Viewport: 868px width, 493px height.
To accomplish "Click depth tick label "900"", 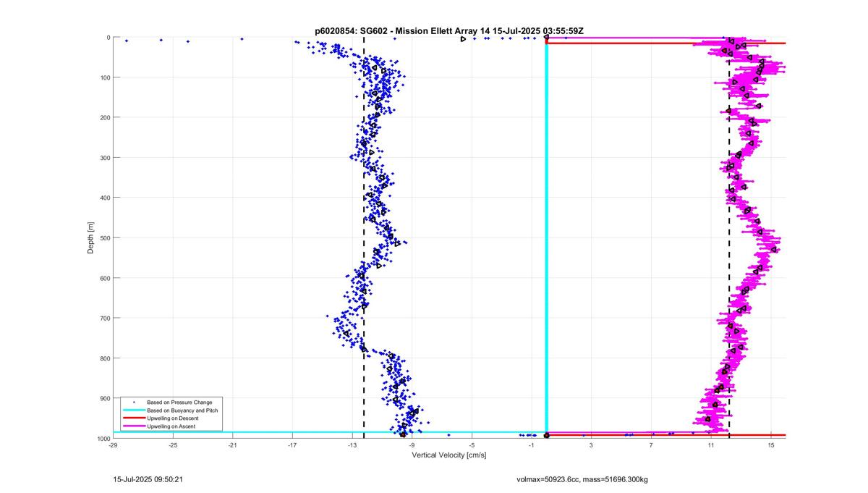I will pos(105,398).
